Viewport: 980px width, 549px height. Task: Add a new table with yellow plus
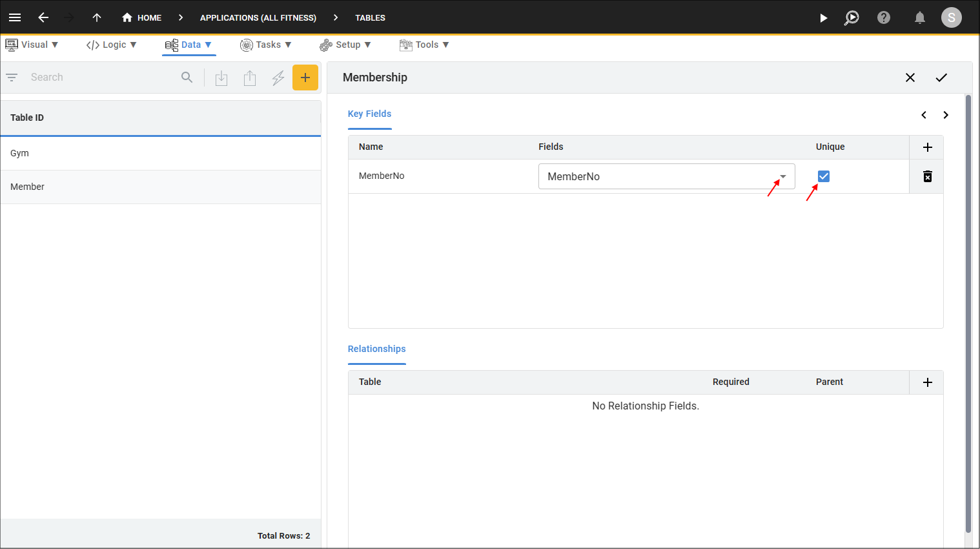click(x=305, y=78)
